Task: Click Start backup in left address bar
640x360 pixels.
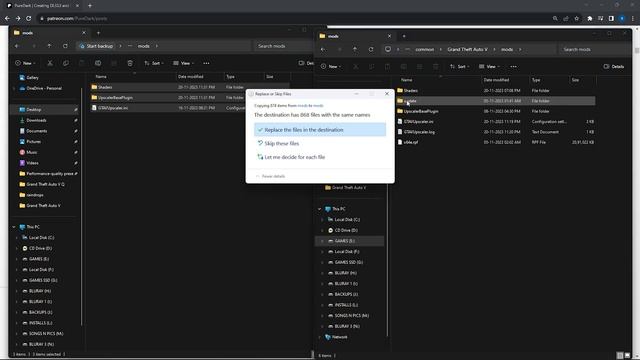Action: [x=97, y=46]
